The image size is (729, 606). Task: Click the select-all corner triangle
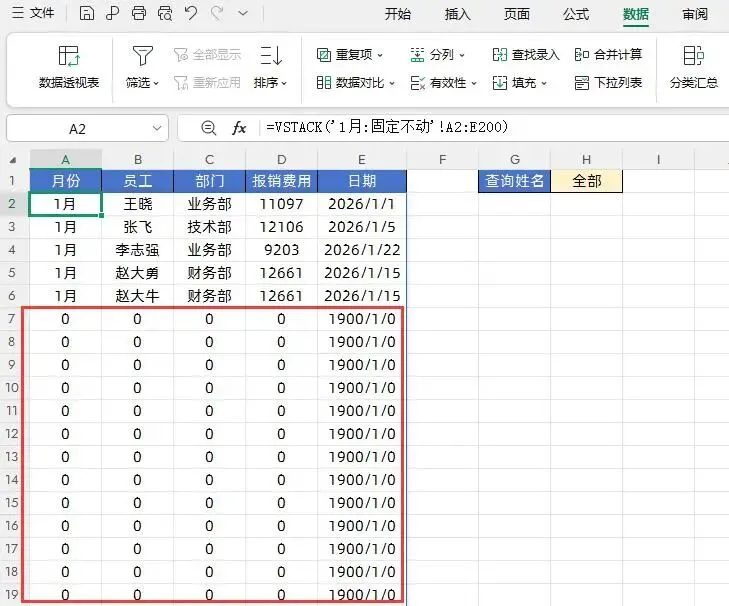13,160
